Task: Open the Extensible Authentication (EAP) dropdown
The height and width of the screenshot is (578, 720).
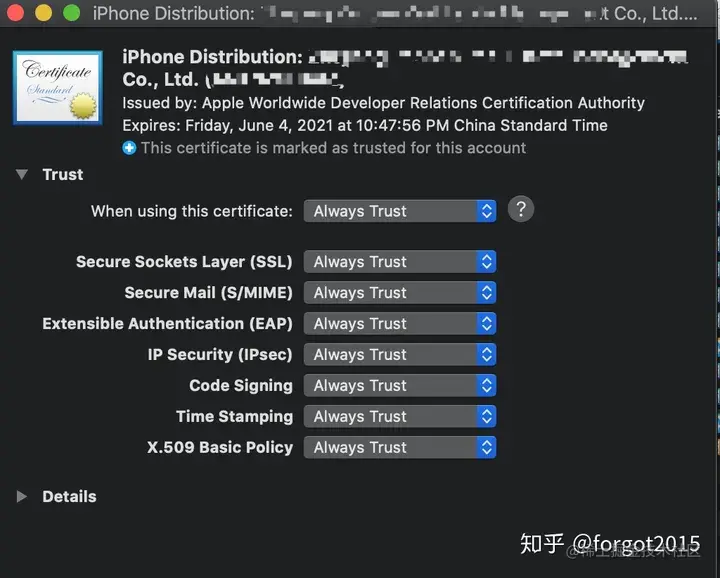Action: click(400, 324)
